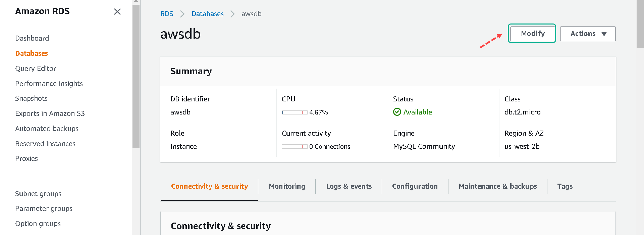Click the RDS breadcrumb link

coord(167,14)
